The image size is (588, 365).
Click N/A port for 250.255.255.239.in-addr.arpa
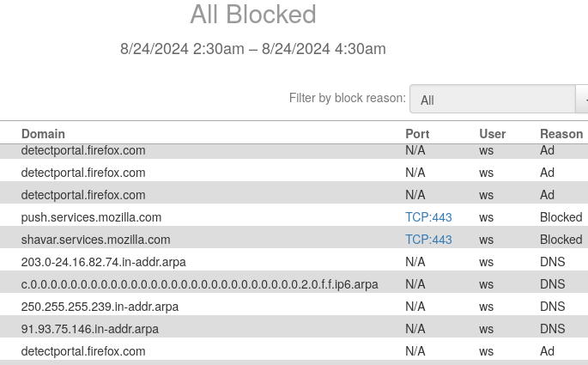pyautogui.click(x=415, y=307)
